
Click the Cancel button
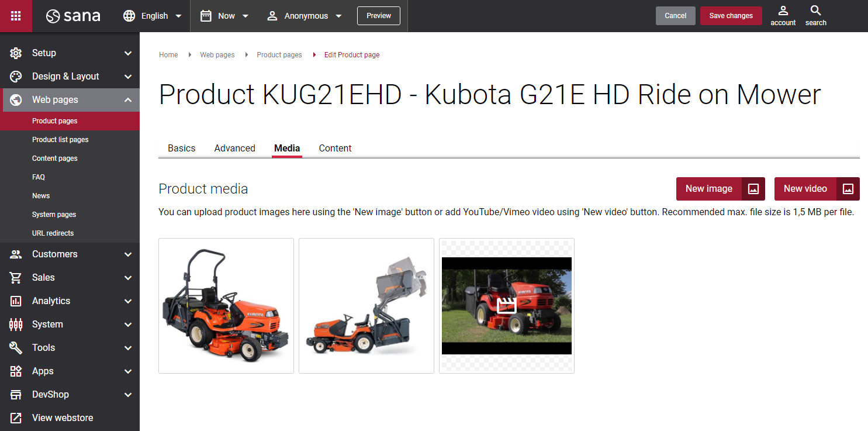[676, 16]
